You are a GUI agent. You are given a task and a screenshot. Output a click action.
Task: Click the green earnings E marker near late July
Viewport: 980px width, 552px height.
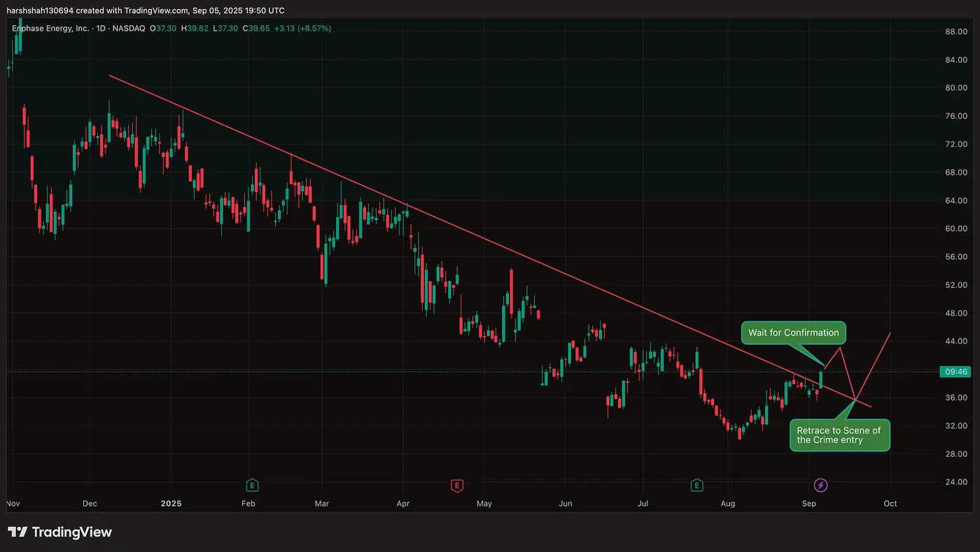696,485
